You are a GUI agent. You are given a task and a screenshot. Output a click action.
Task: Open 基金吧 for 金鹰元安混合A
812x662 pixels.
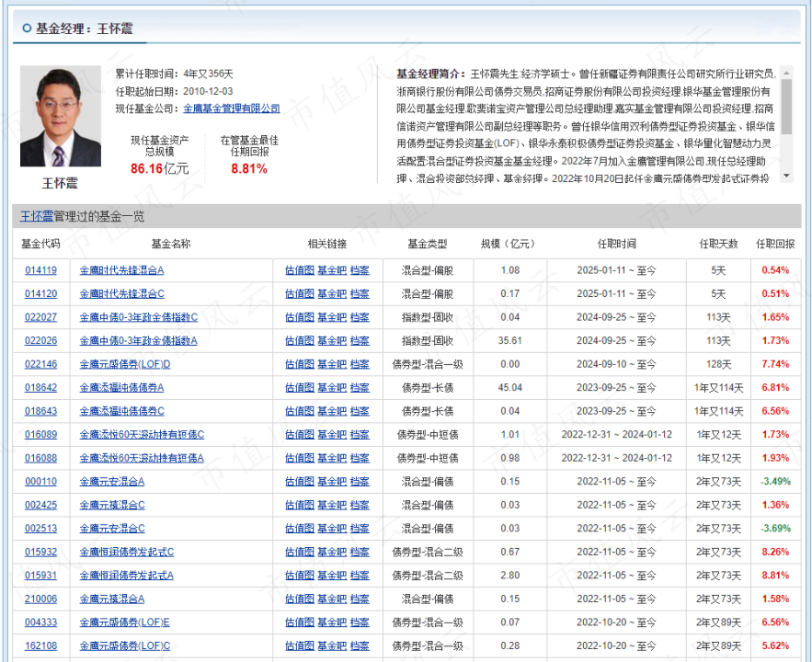pyautogui.click(x=332, y=482)
